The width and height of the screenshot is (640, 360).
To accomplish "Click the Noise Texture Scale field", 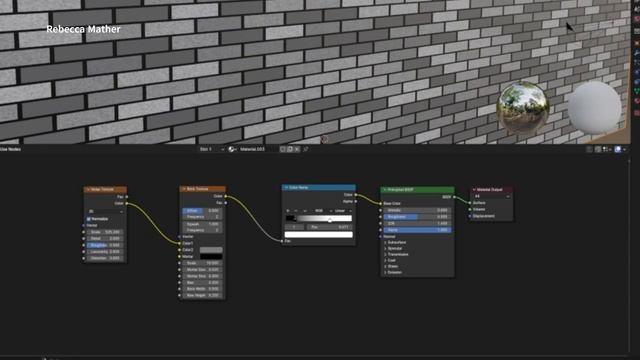I will pos(105,232).
